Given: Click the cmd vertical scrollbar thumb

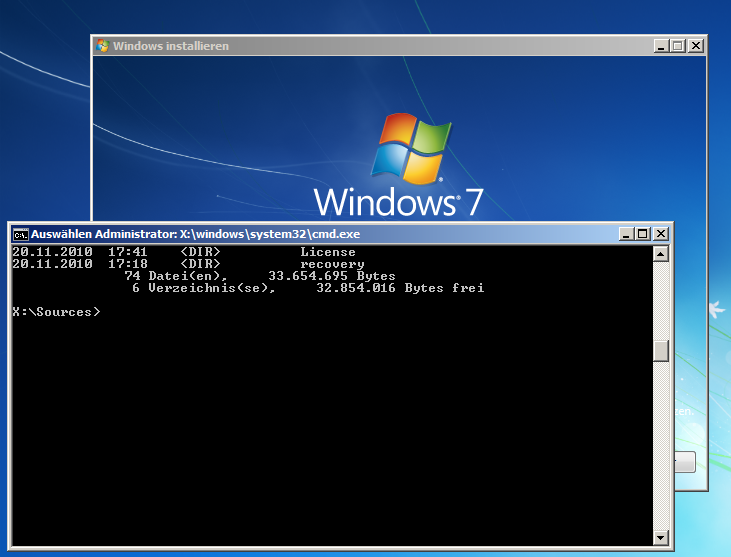Looking at the screenshot, I should pos(661,351).
